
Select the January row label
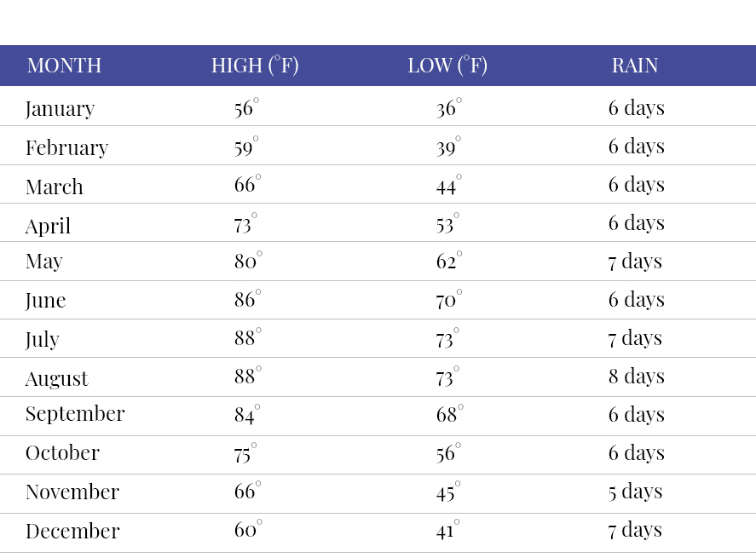[x=60, y=108]
